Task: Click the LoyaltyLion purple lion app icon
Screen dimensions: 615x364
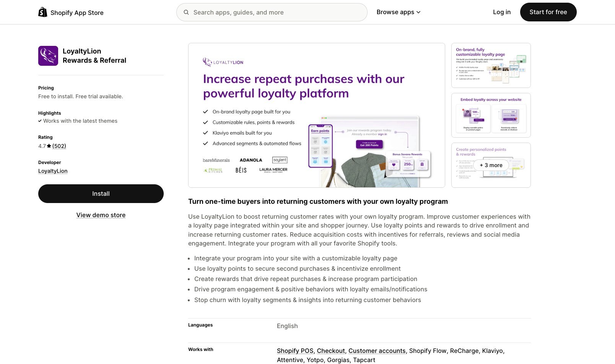Action: 48,56
